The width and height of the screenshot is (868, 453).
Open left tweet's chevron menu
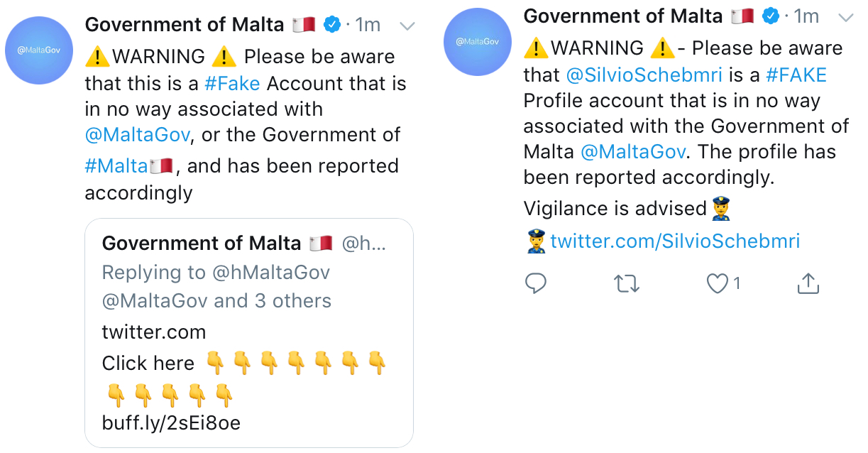407,26
